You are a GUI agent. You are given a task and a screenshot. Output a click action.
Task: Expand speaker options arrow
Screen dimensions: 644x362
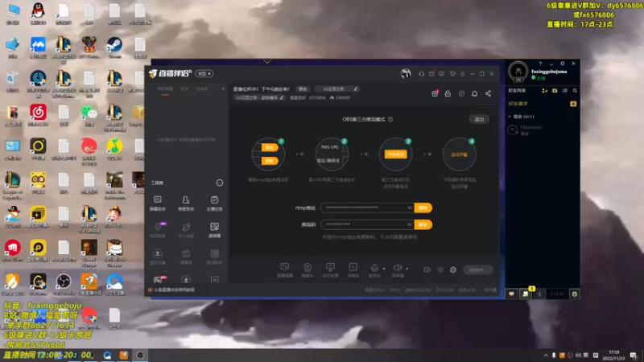pos(407,269)
